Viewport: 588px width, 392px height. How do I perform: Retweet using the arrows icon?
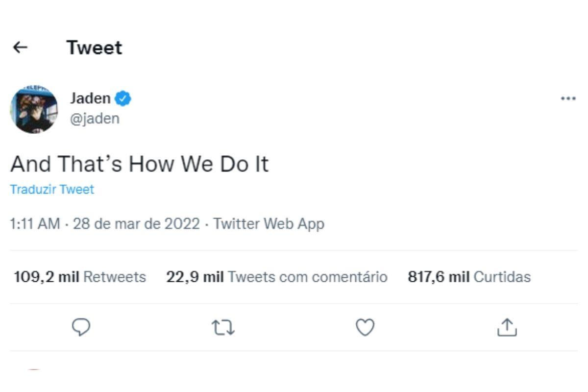pos(223,327)
